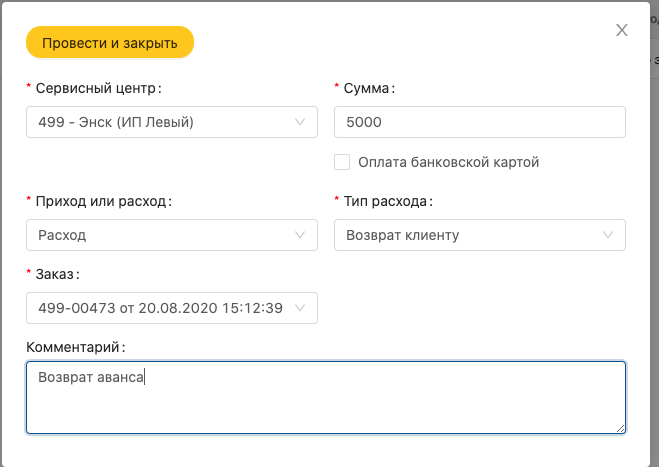The height and width of the screenshot is (467, 659).
Task: Click the "Комментарий" field label
Action: 77,346
